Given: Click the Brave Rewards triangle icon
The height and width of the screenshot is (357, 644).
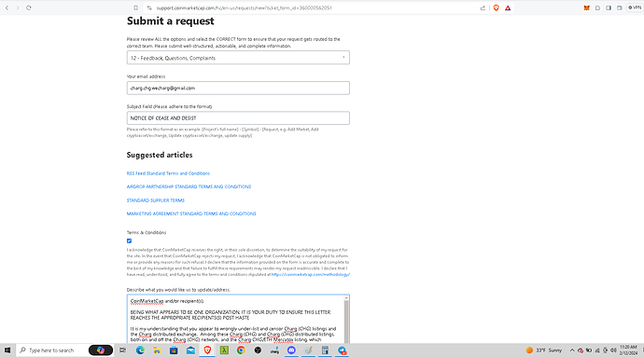Looking at the screenshot, I should pos(508,7).
